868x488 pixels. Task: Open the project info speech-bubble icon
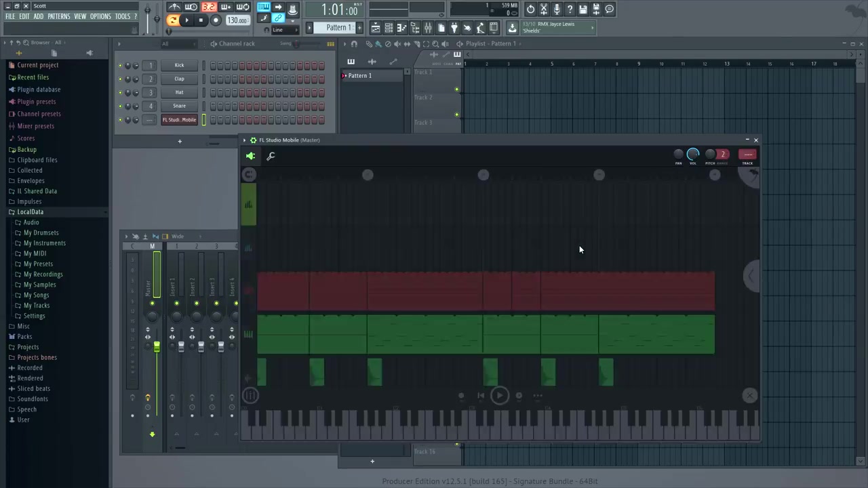click(609, 9)
